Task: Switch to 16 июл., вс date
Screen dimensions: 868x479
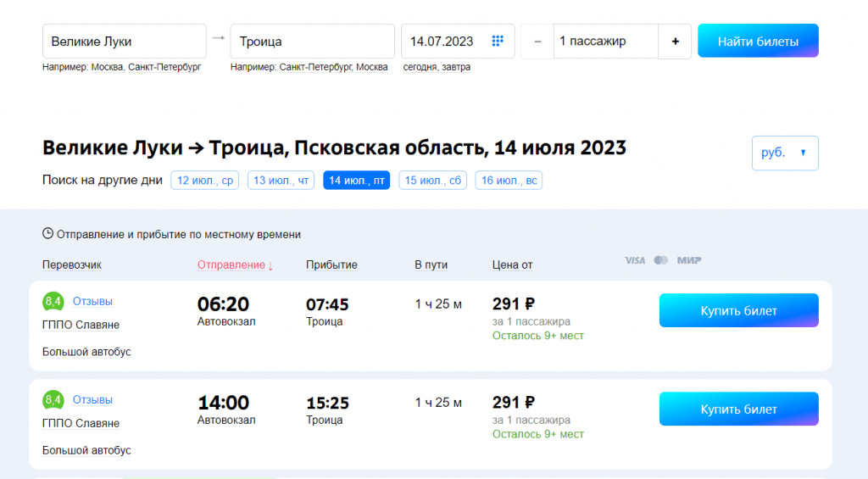Action: (x=509, y=181)
